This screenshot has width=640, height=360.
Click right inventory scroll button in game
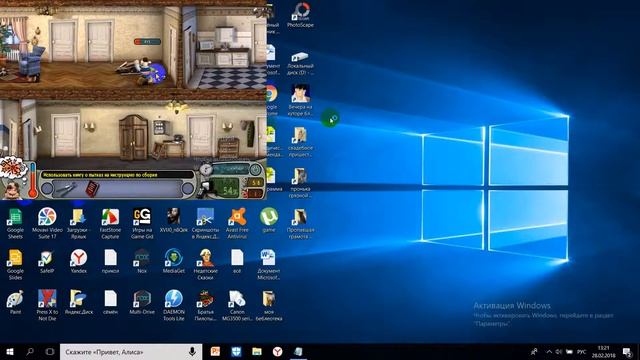click(x=188, y=189)
